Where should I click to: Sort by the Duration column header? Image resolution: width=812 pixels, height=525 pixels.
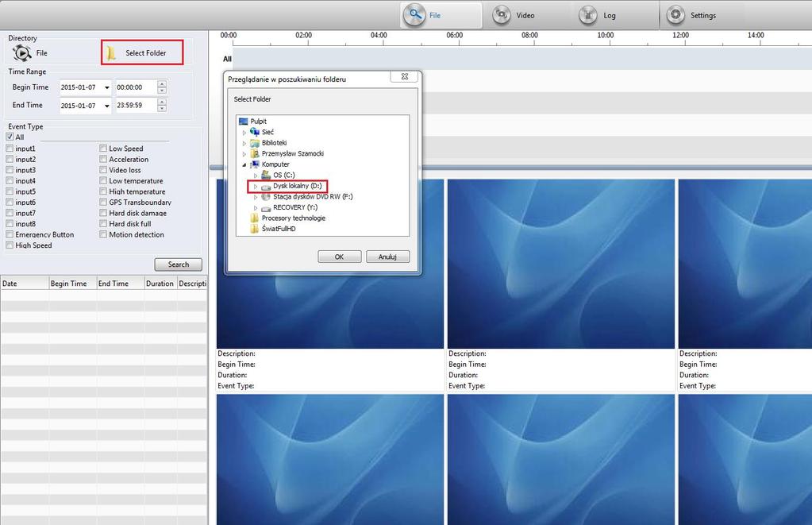[x=160, y=284]
